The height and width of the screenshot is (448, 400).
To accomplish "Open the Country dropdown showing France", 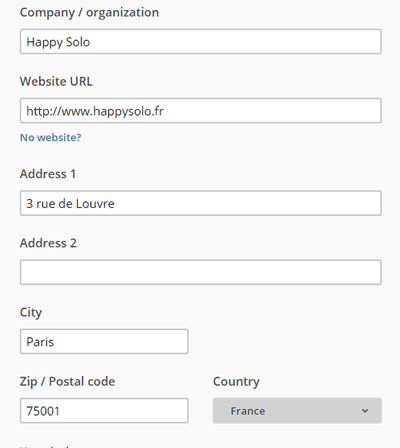I will coord(297,411).
